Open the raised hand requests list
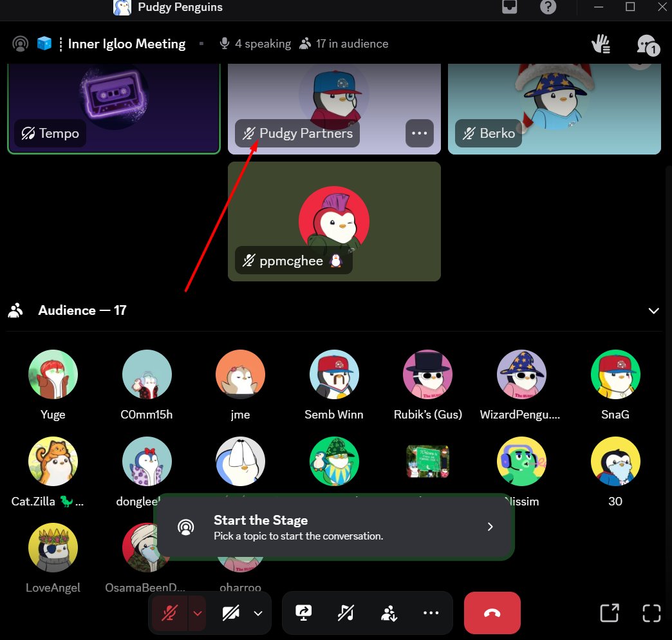 pyautogui.click(x=601, y=44)
